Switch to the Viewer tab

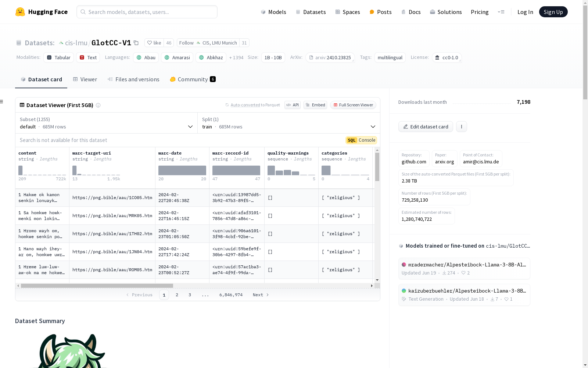click(85, 79)
